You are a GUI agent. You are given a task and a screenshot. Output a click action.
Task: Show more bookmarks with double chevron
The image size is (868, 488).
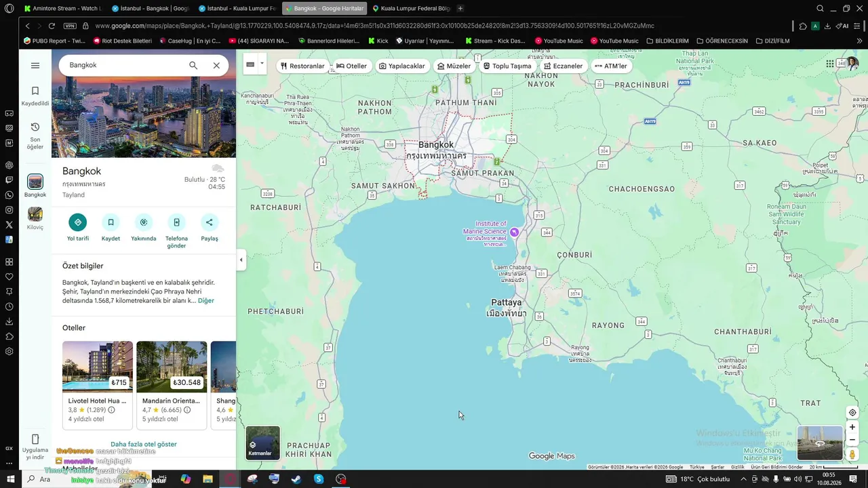[x=860, y=41]
